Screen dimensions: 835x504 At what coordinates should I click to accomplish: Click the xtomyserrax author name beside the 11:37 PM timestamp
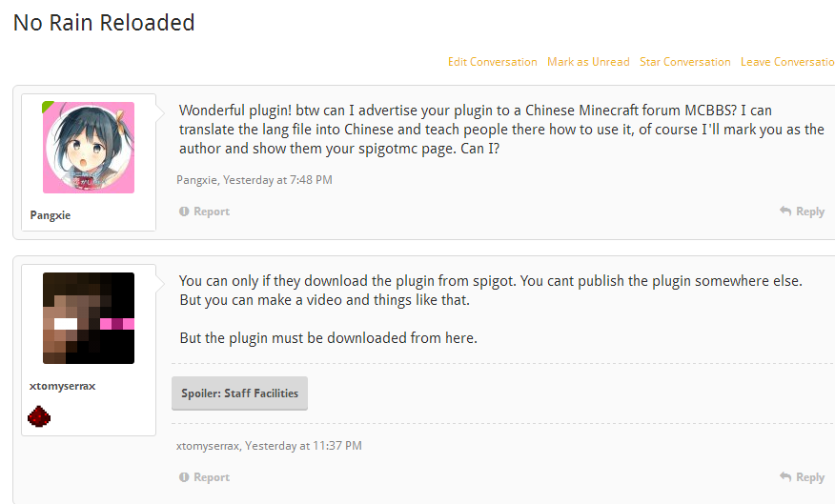coord(210,445)
